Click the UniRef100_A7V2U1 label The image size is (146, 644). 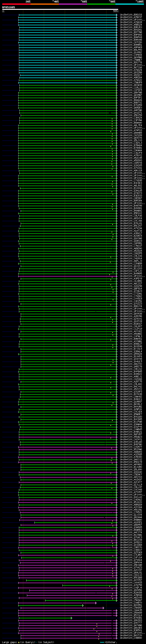(131, 168)
